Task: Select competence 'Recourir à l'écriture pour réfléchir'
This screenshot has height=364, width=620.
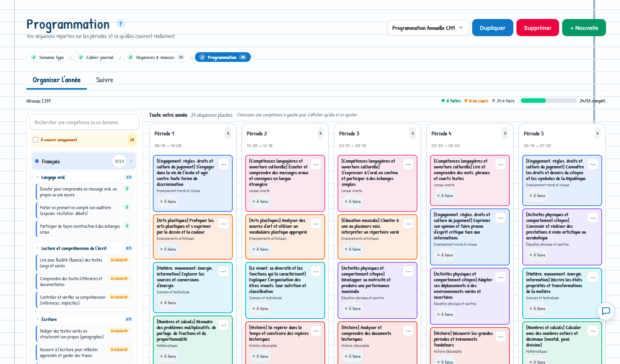Action: 84,353
